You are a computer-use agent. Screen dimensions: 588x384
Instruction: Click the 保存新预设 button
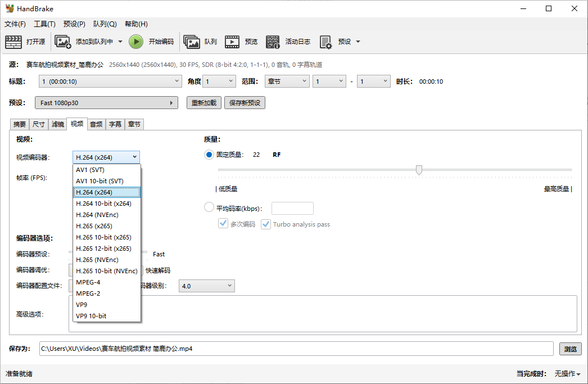pyautogui.click(x=245, y=103)
